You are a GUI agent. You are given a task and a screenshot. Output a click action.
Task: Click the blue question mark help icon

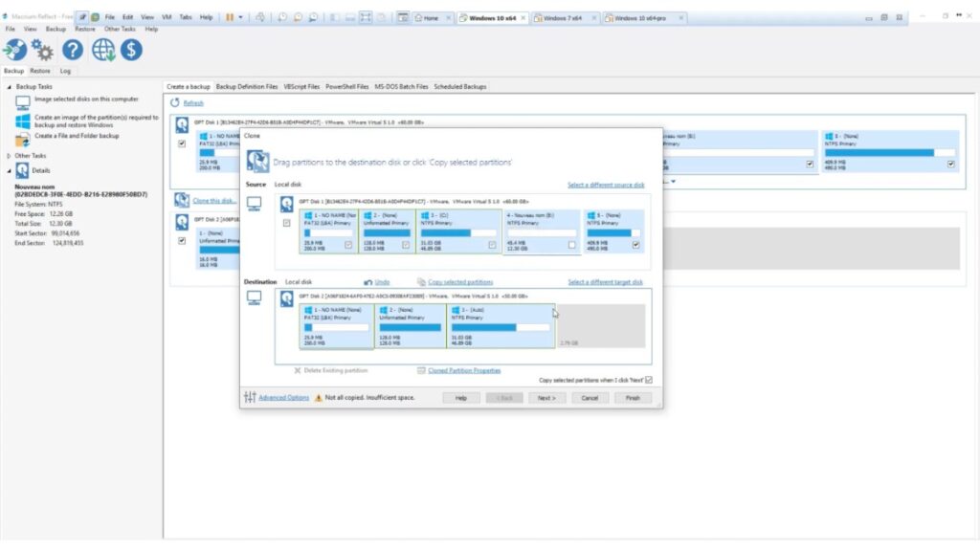coord(73,50)
